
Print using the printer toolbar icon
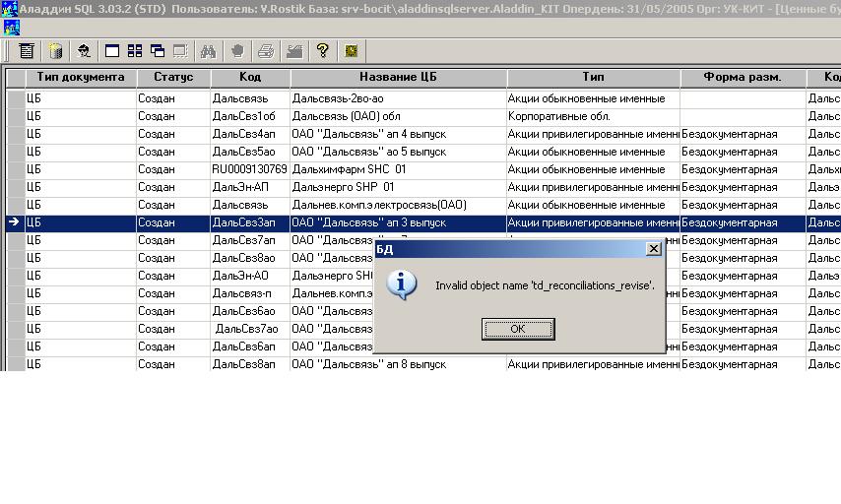pos(266,51)
